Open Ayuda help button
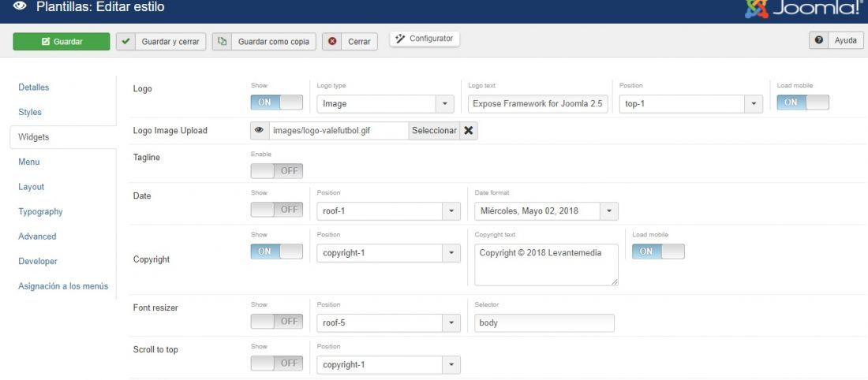 (836, 40)
